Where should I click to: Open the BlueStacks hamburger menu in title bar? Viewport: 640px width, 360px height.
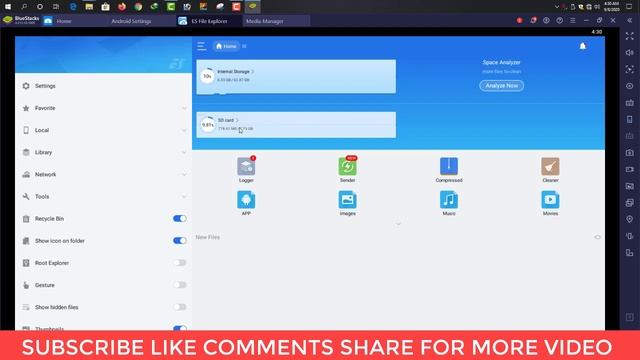tap(573, 20)
